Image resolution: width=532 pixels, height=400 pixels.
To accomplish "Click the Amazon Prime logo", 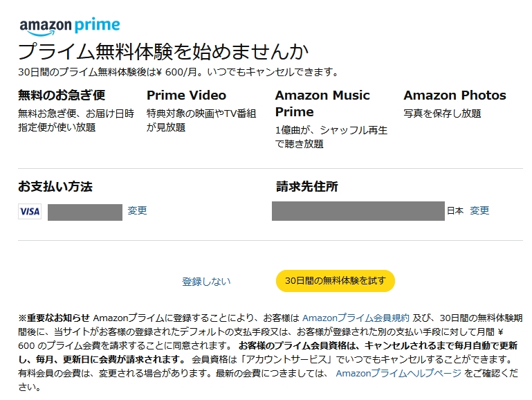I will click(x=69, y=26).
